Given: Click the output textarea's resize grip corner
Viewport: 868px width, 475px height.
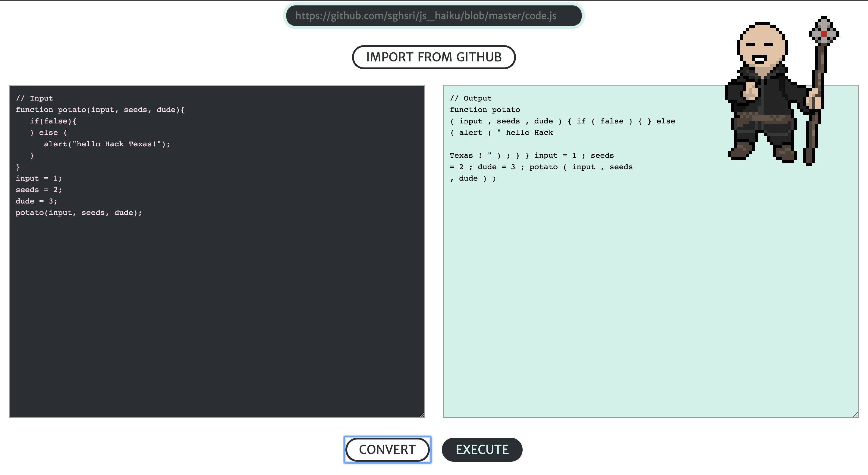Looking at the screenshot, I should [x=856, y=414].
